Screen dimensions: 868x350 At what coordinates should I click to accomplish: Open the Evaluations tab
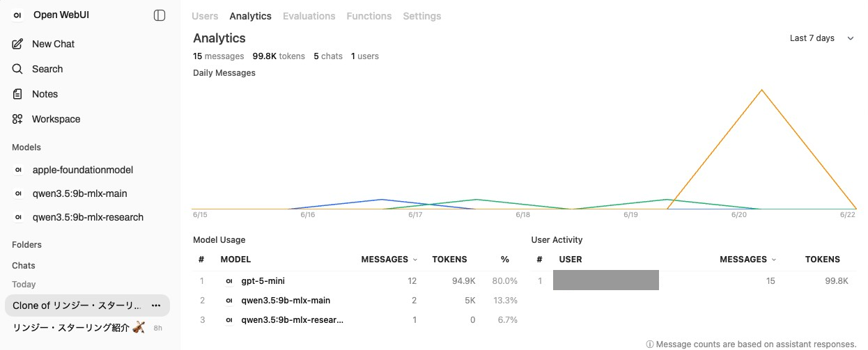point(309,16)
